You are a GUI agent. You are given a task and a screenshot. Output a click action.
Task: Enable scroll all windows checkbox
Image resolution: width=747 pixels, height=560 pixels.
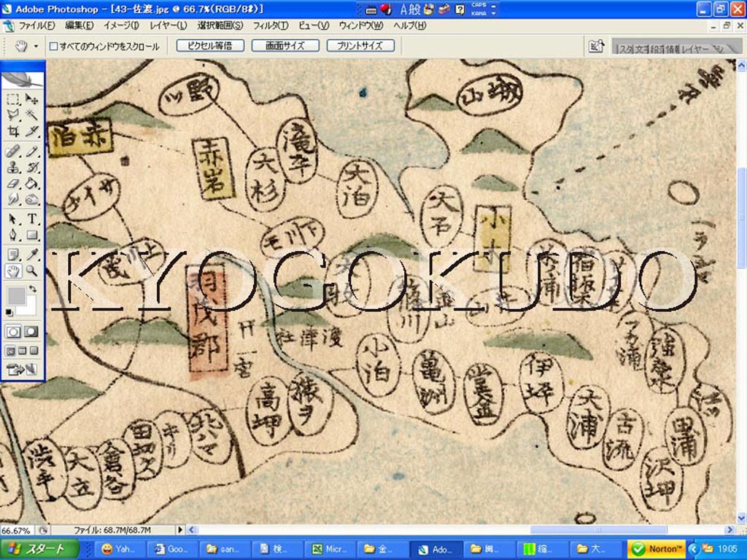coord(54,46)
